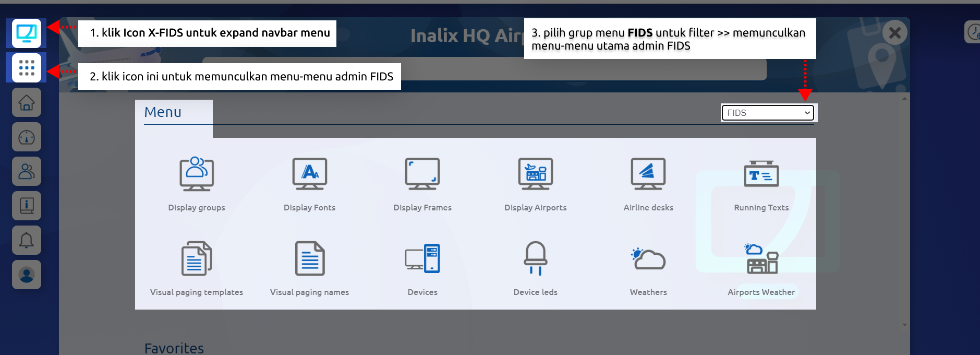Open the profile avatar icon in sidebar

pyautogui.click(x=27, y=275)
